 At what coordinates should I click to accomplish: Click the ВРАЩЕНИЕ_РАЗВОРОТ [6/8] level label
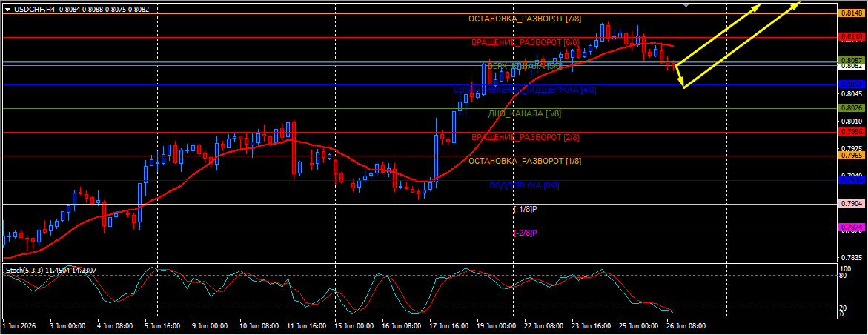coord(526,42)
